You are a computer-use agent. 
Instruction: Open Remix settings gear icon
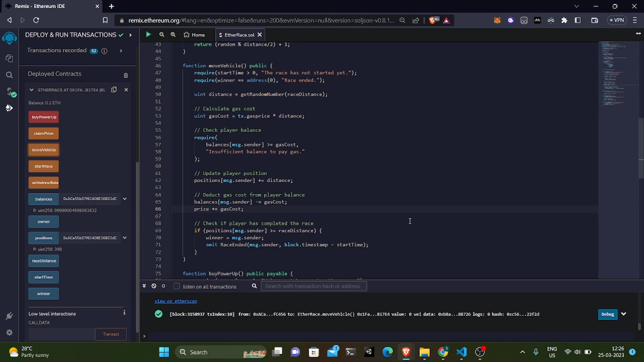[x=9, y=333]
